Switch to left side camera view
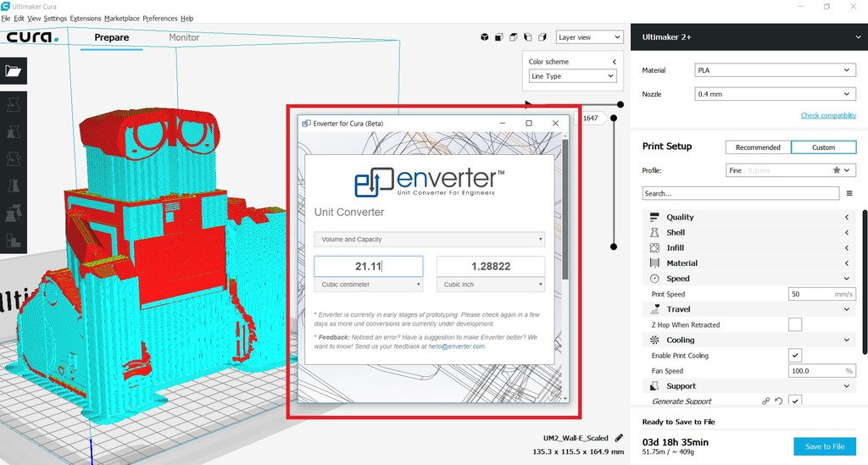Viewport: 868px width, 465px height. pyautogui.click(x=527, y=37)
